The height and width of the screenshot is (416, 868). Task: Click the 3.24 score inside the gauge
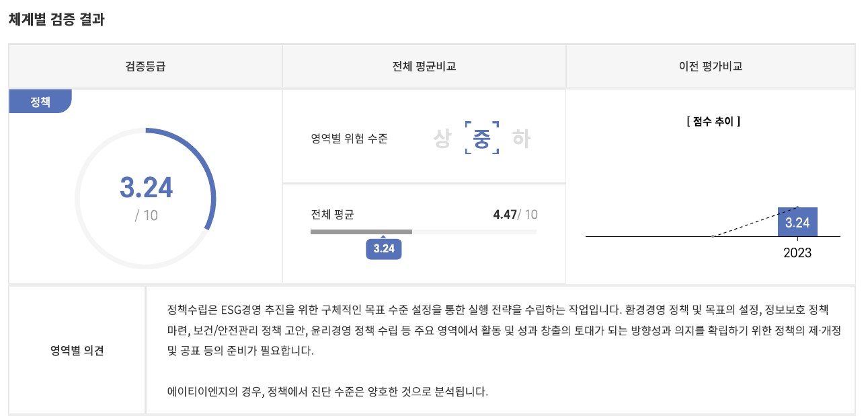146,187
